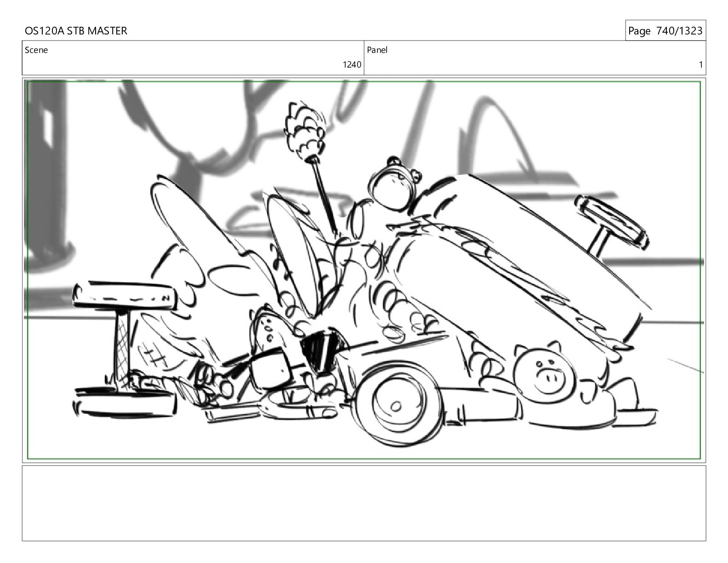728x563 pixels.
Task: Click the empty notes box below the panel
Action: 364,503
